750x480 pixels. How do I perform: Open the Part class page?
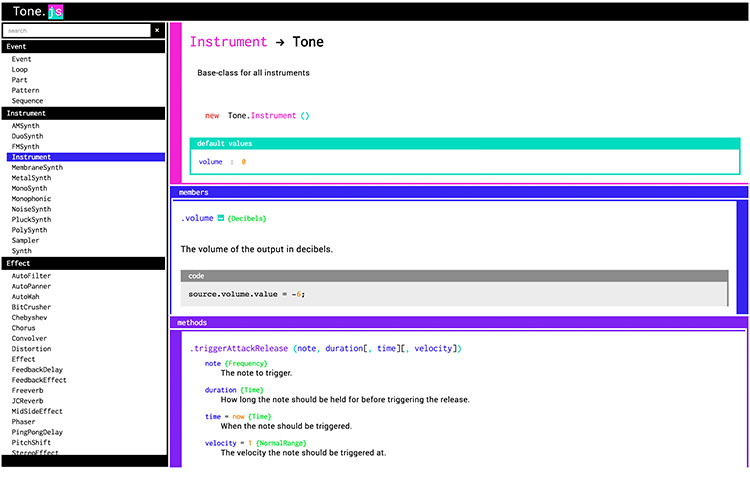(20, 80)
